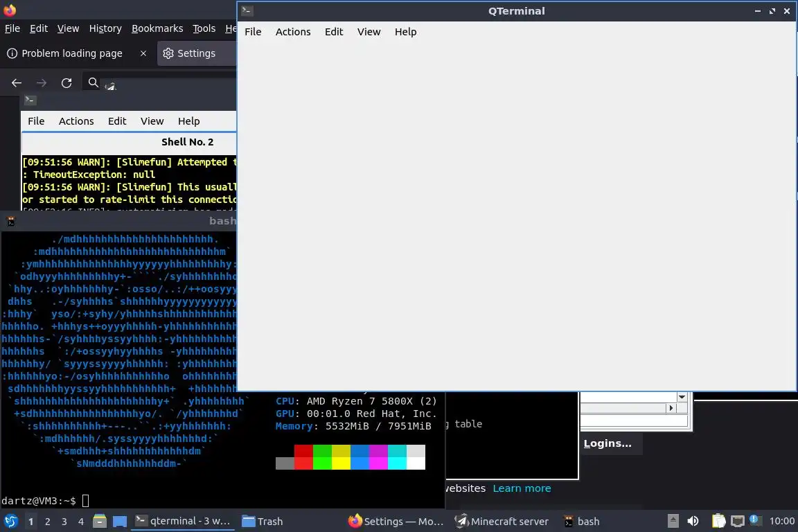Open Firefox File menu

[12, 28]
